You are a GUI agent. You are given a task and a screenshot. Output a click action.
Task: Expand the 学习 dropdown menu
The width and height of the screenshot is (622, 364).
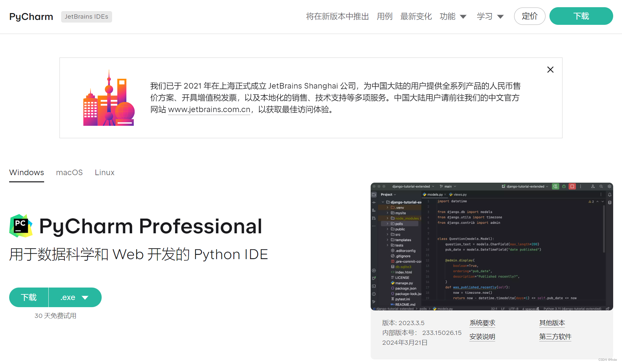tap(490, 16)
